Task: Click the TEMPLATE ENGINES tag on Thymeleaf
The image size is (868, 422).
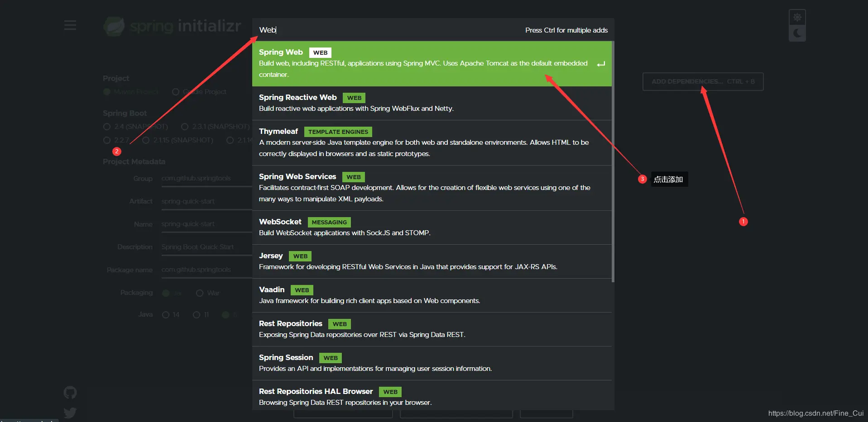Action: [x=338, y=132]
